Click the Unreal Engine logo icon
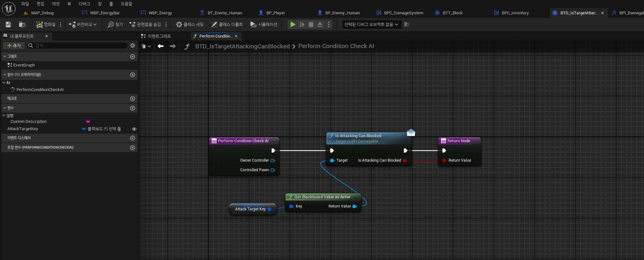Image resolution: width=644 pixels, height=260 pixels. pos(9,9)
